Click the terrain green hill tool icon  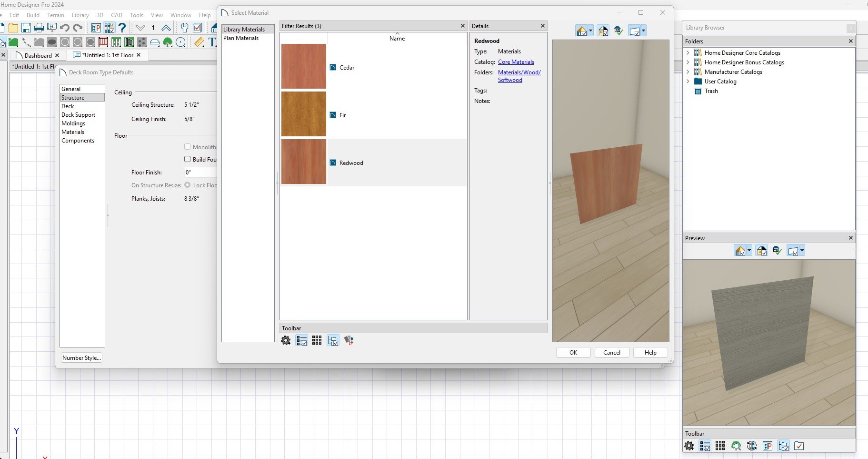tap(13, 42)
